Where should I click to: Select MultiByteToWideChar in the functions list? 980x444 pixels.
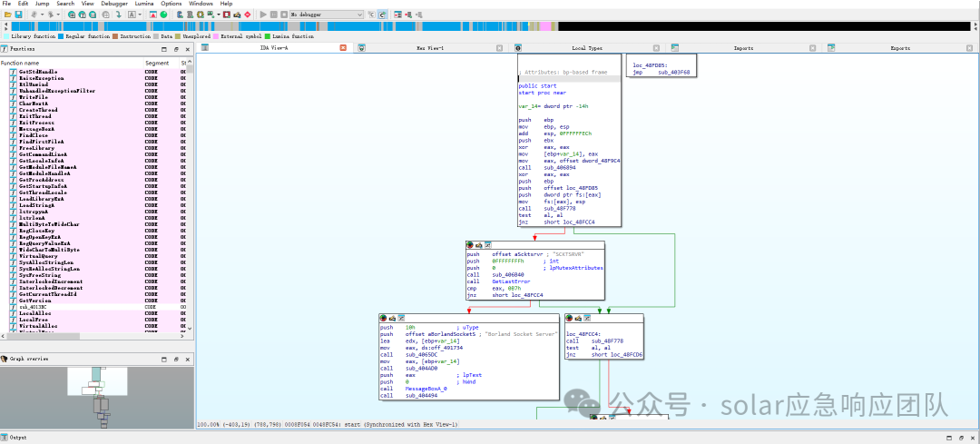click(x=49, y=224)
